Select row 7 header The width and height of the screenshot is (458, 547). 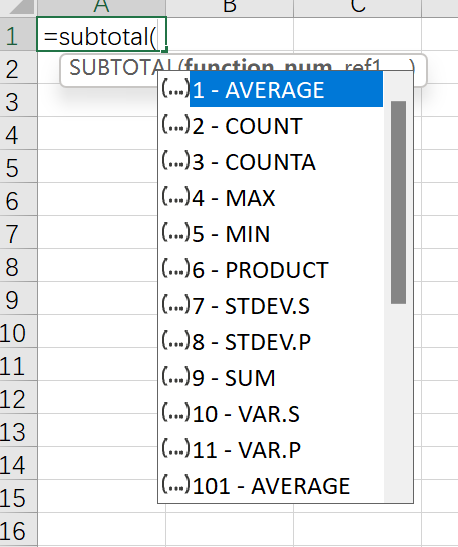(x=18, y=232)
